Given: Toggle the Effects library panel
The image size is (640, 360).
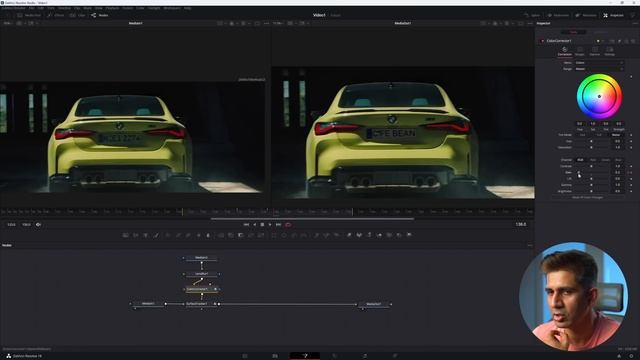Looking at the screenshot, I should pos(56,15).
